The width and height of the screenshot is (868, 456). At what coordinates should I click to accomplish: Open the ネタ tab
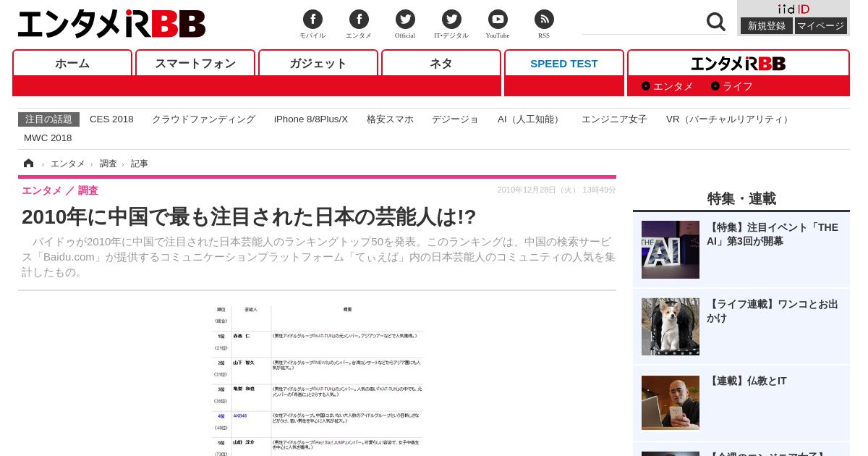click(441, 63)
